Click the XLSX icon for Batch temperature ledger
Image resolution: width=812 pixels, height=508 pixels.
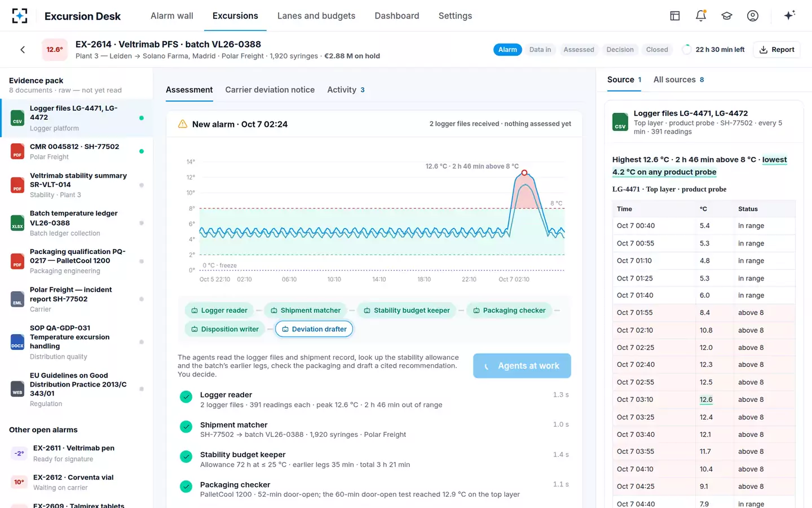[x=17, y=223]
